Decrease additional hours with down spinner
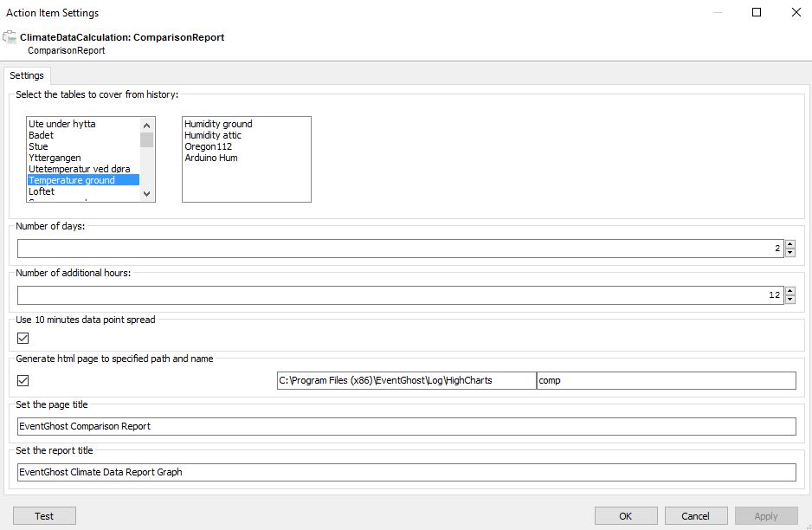812x530 pixels. [x=790, y=300]
